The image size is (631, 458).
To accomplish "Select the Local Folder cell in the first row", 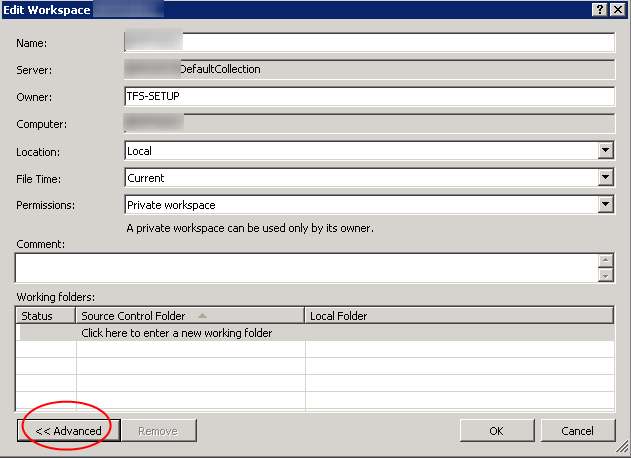I will (458, 333).
